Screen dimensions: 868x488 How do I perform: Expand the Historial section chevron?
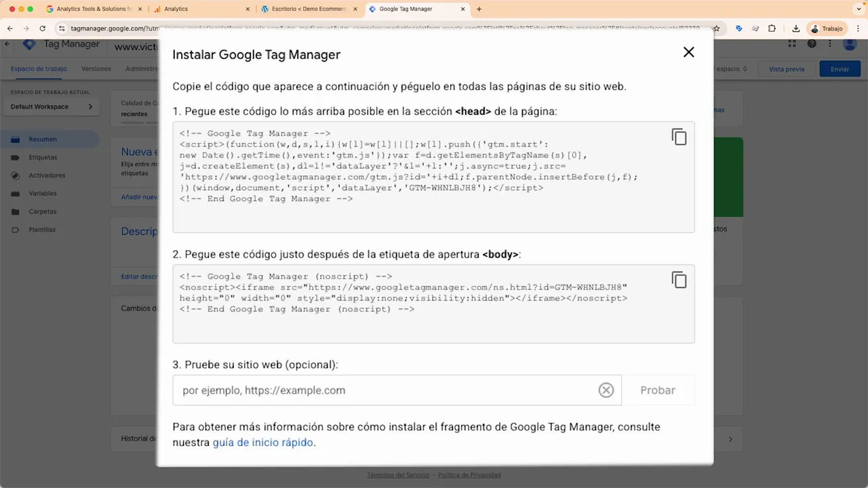pyautogui.click(x=730, y=439)
